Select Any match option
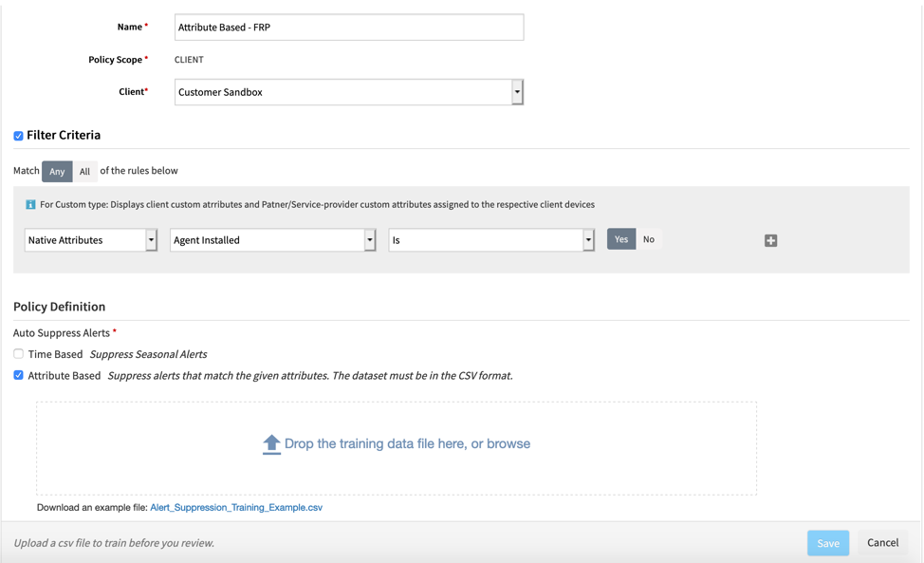This screenshot has height=563, width=924. point(57,172)
